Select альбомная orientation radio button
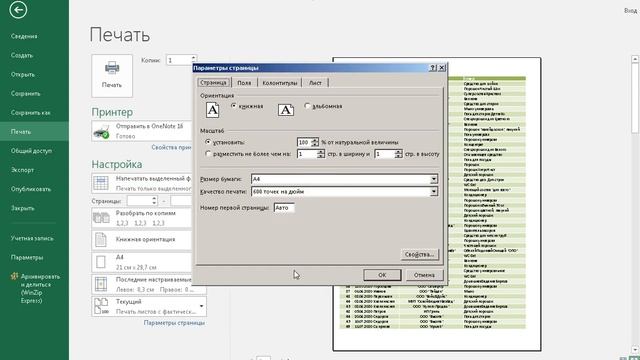This screenshot has height=360, width=640. pos(307,106)
